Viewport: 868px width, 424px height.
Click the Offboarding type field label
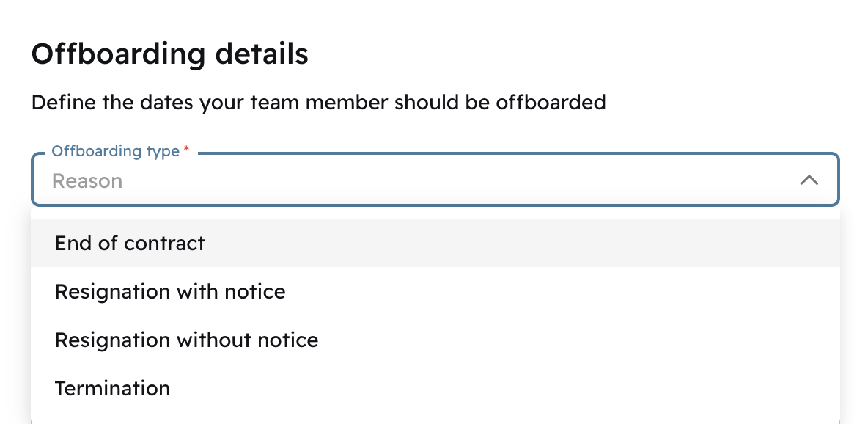click(115, 151)
